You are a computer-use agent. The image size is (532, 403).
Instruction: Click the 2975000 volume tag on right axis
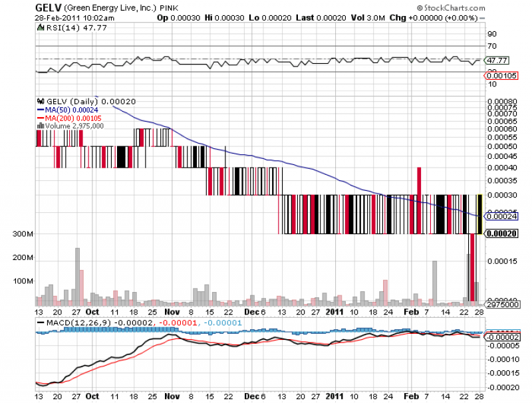pos(503,305)
